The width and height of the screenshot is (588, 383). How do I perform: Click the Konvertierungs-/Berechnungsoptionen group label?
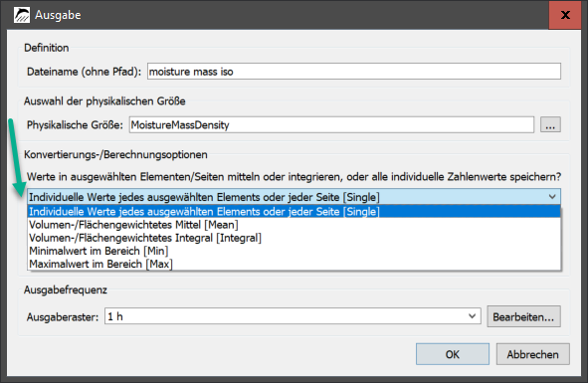click(115, 154)
